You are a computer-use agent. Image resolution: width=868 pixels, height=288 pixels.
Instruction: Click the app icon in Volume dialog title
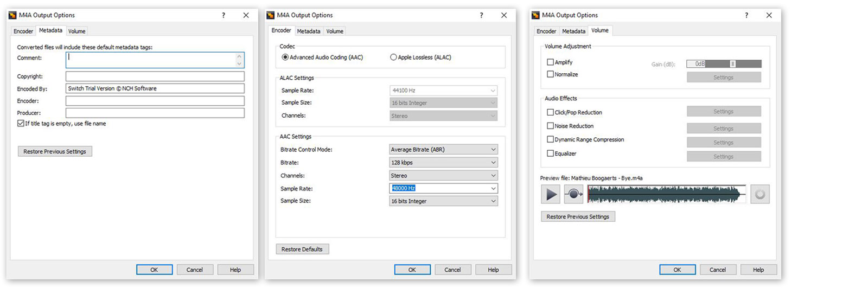tap(535, 15)
